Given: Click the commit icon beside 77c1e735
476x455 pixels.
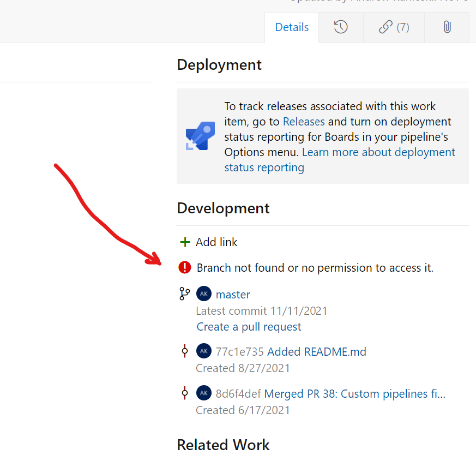Looking at the screenshot, I should pyautogui.click(x=185, y=351).
